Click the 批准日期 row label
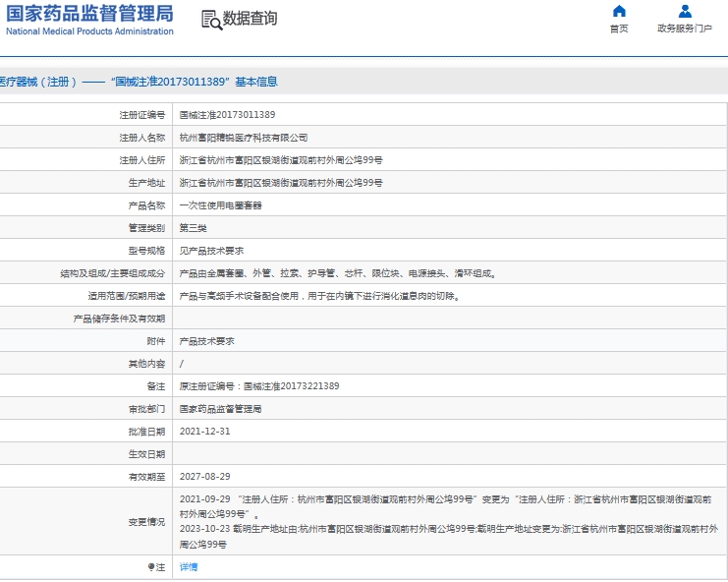Image resolution: width=728 pixels, height=582 pixels. 146,432
